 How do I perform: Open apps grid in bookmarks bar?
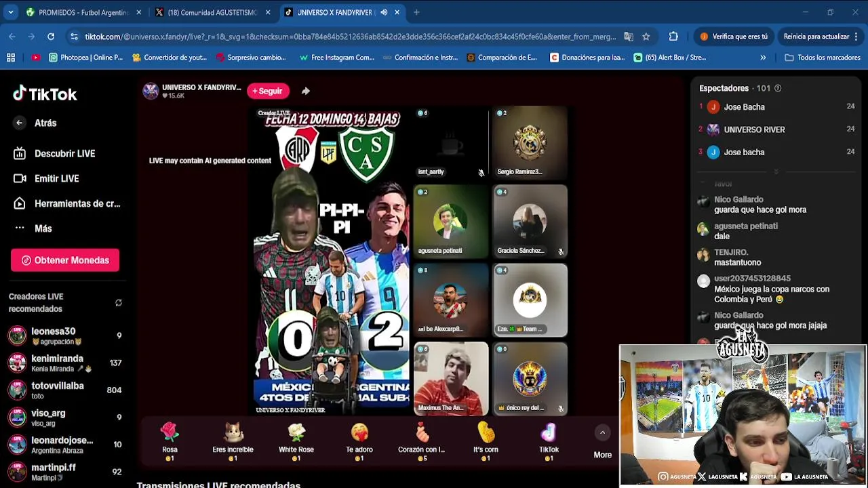11,58
